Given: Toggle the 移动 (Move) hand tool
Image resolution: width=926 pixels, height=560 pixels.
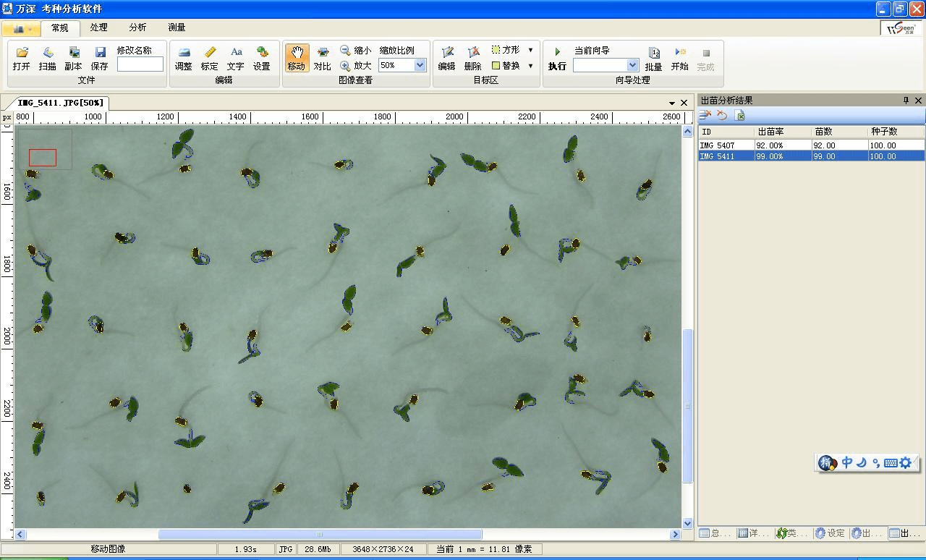Looking at the screenshot, I should click(x=297, y=57).
